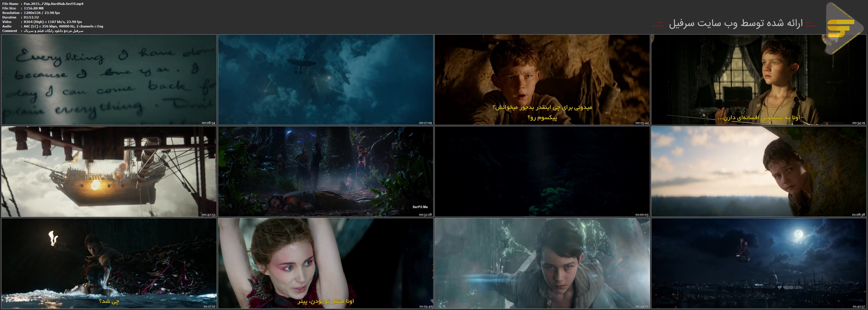
Task: Select the flying pirate ship thumbnail
Action: (109, 171)
